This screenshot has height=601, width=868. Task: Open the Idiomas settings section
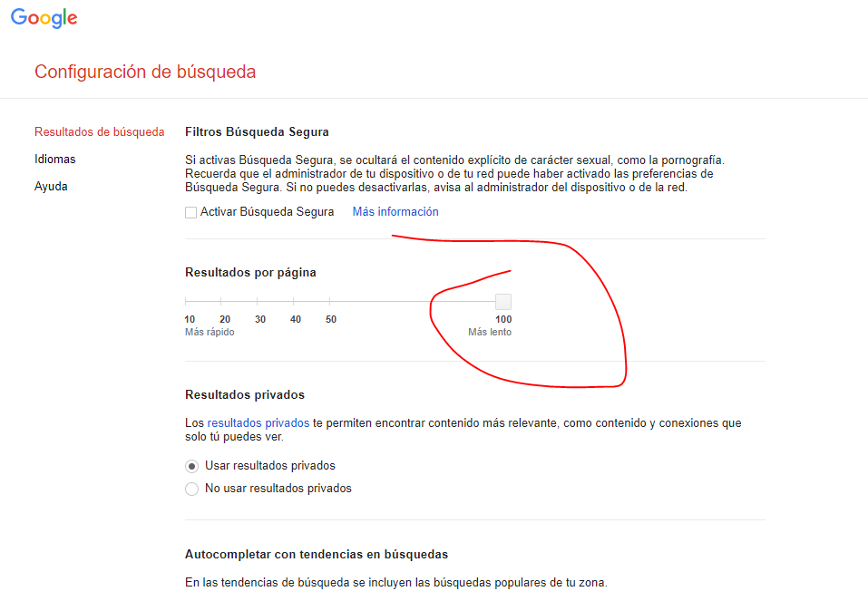point(54,159)
